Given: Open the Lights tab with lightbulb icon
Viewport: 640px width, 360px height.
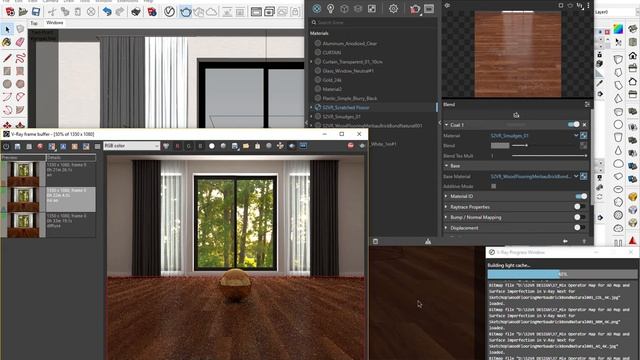Looking at the screenshot, I should tap(331, 9).
